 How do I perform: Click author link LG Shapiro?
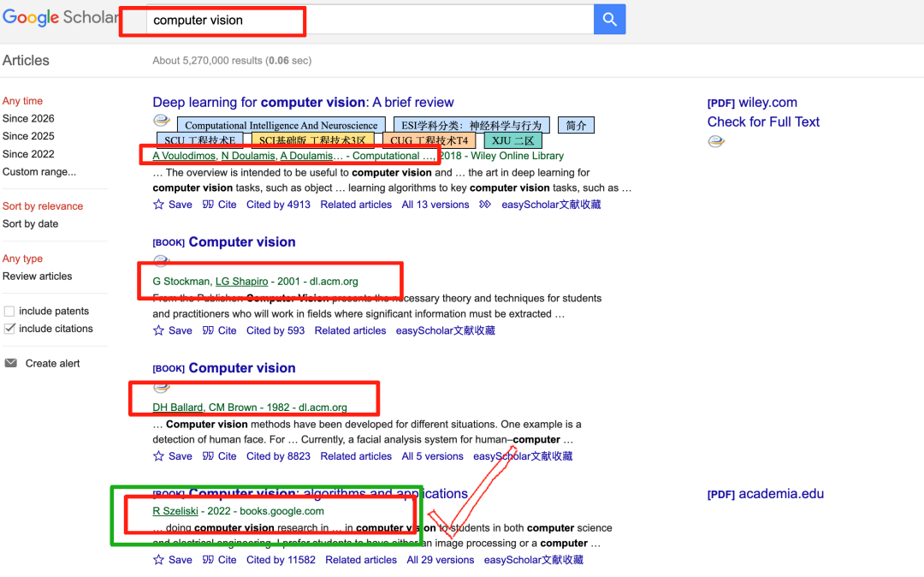point(241,282)
